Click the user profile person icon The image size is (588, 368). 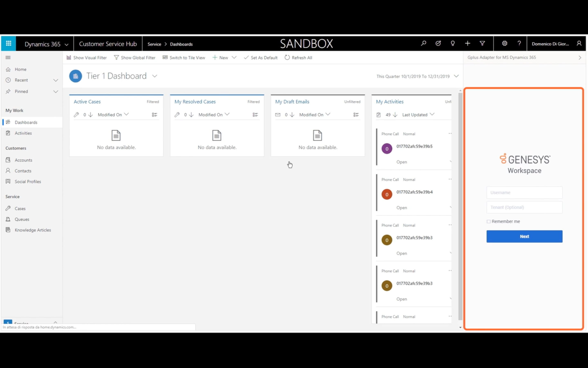tap(579, 44)
